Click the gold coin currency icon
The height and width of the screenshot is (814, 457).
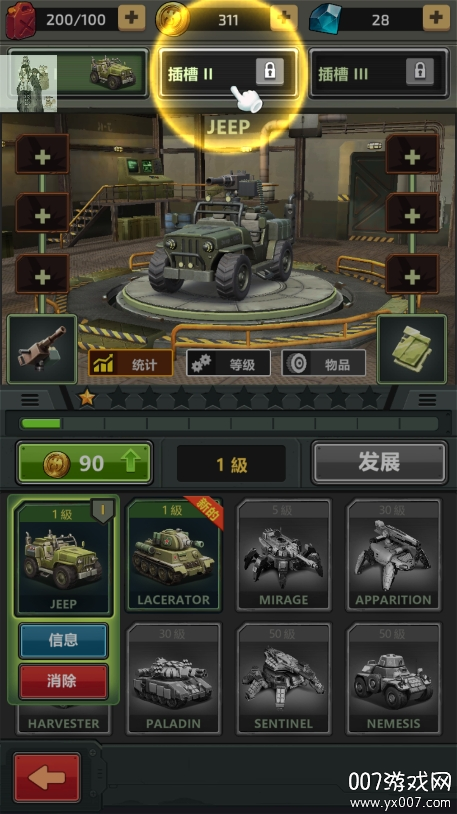point(172,19)
